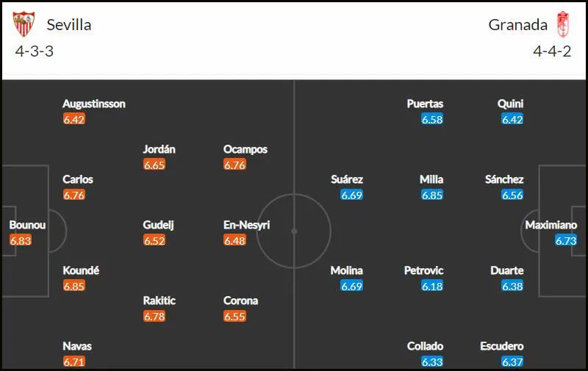Click Gudelj's 6.52 rating badge
The height and width of the screenshot is (371, 588).
(x=154, y=240)
